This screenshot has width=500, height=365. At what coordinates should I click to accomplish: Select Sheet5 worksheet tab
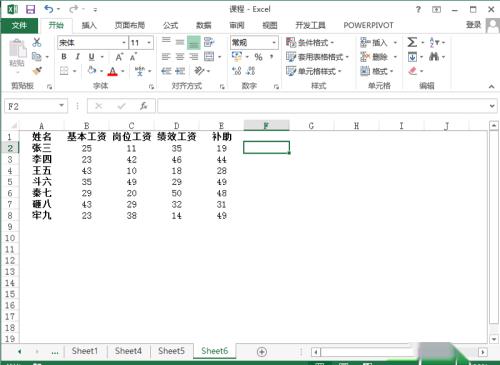click(171, 351)
